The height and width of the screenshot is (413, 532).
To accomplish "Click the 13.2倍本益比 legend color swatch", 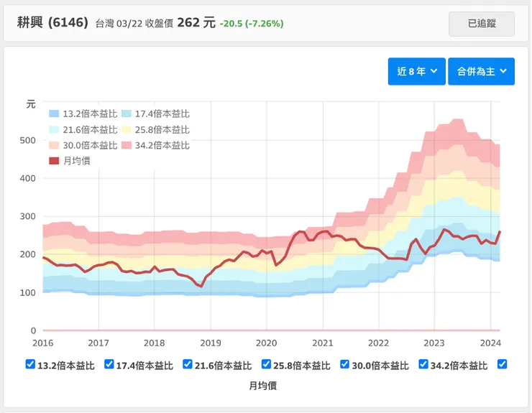I will point(54,113).
